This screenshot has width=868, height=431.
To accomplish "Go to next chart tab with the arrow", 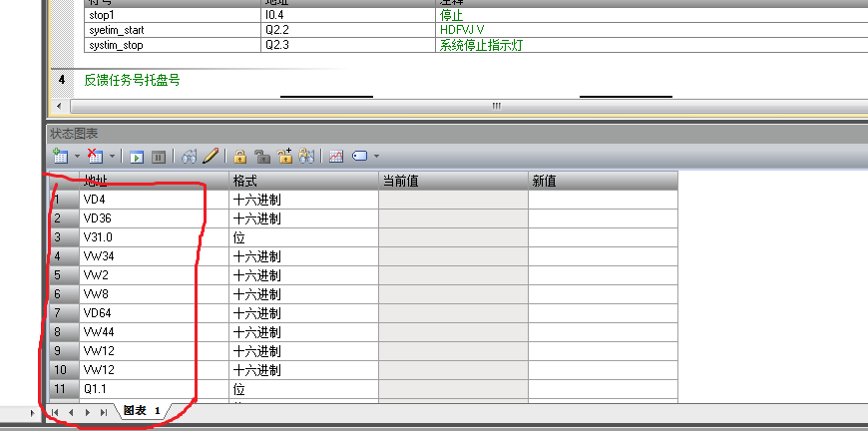I will (88, 412).
